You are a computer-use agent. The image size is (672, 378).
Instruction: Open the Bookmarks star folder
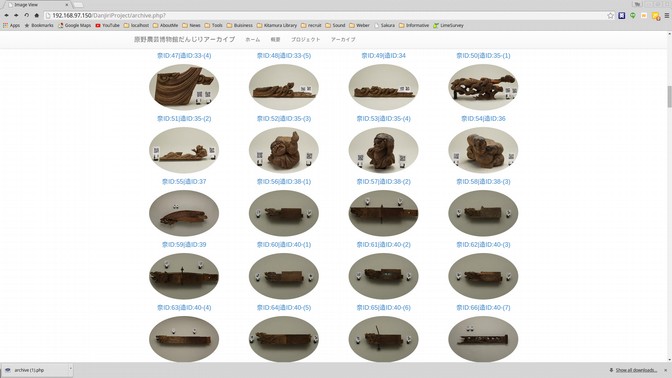point(39,25)
